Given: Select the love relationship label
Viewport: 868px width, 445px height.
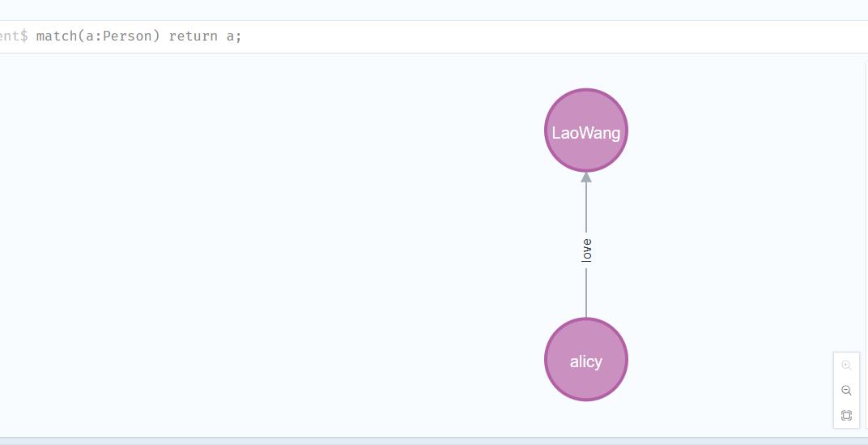Looking at the screenshot, I should pos(586,250).
